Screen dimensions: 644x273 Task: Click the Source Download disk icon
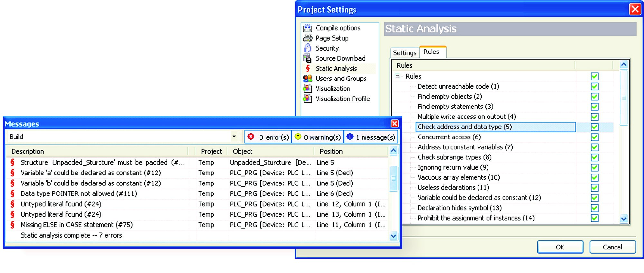(308, 58)
